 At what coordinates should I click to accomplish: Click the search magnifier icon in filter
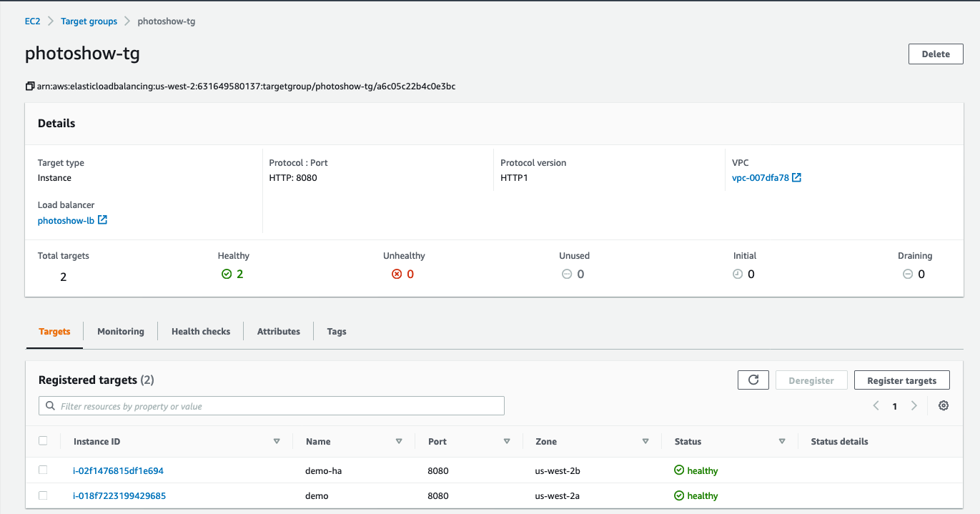(50, 406)
